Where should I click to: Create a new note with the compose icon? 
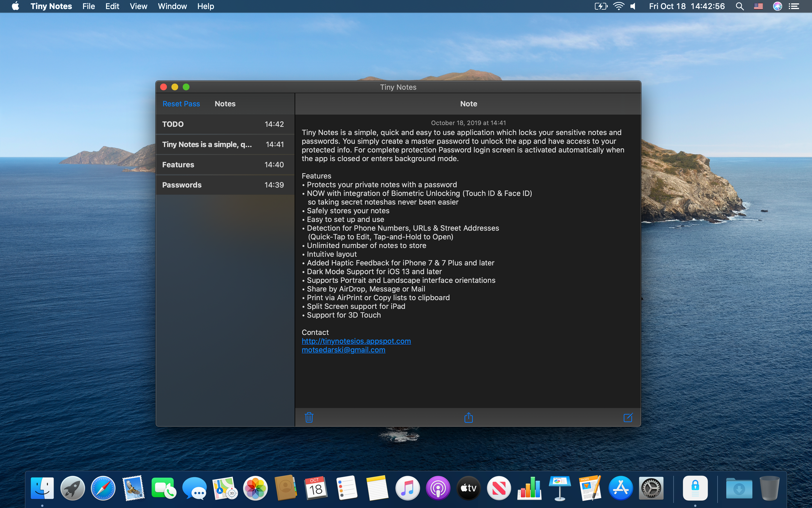(628, 417)
